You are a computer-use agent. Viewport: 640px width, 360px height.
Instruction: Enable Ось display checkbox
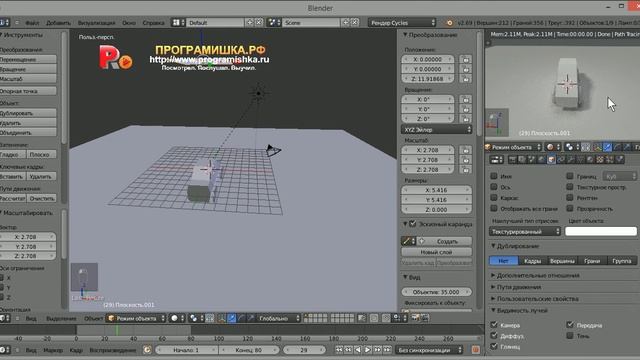[x=493, y=187]
